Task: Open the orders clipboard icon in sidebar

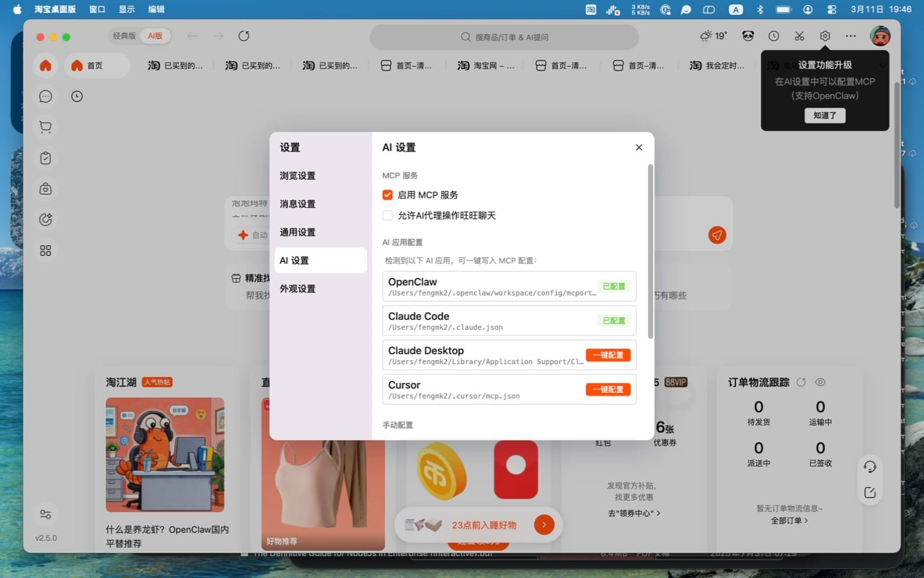Action: tap(46, 158)
